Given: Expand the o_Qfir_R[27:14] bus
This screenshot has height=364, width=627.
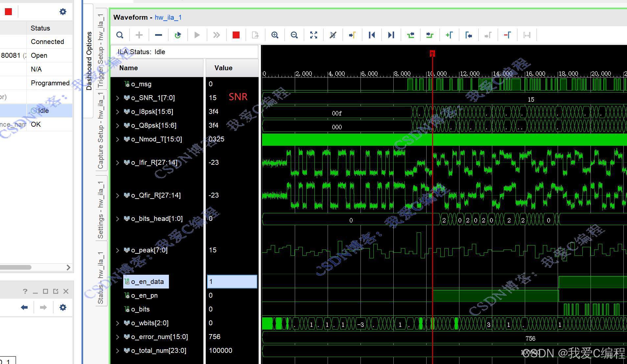Looking at the screenshot, I should [x=117, y=195].
